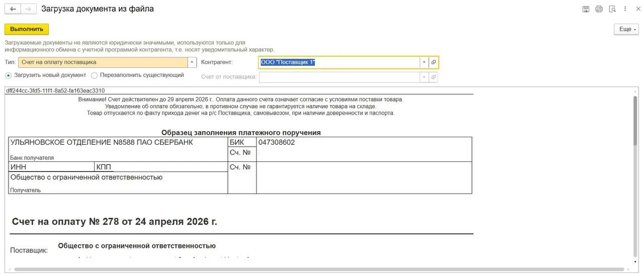Click the Поставщик: label

tap(29, 250)
